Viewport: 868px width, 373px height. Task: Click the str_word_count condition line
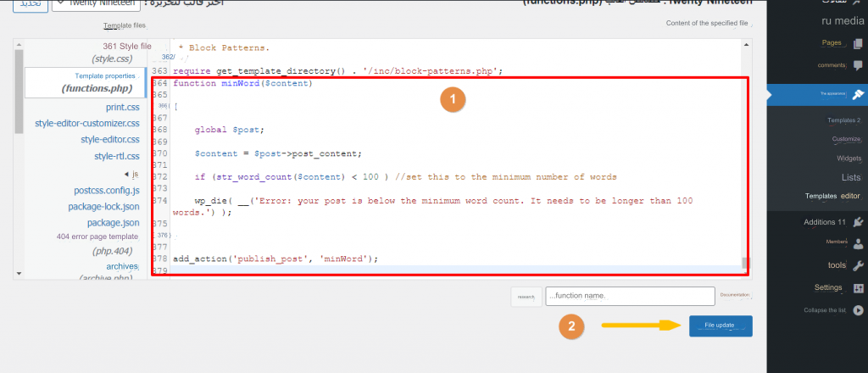(406, 177)
